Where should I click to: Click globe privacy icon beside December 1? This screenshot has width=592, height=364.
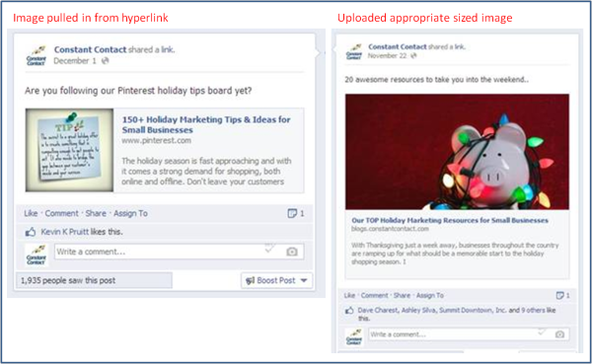click(106, 61)
